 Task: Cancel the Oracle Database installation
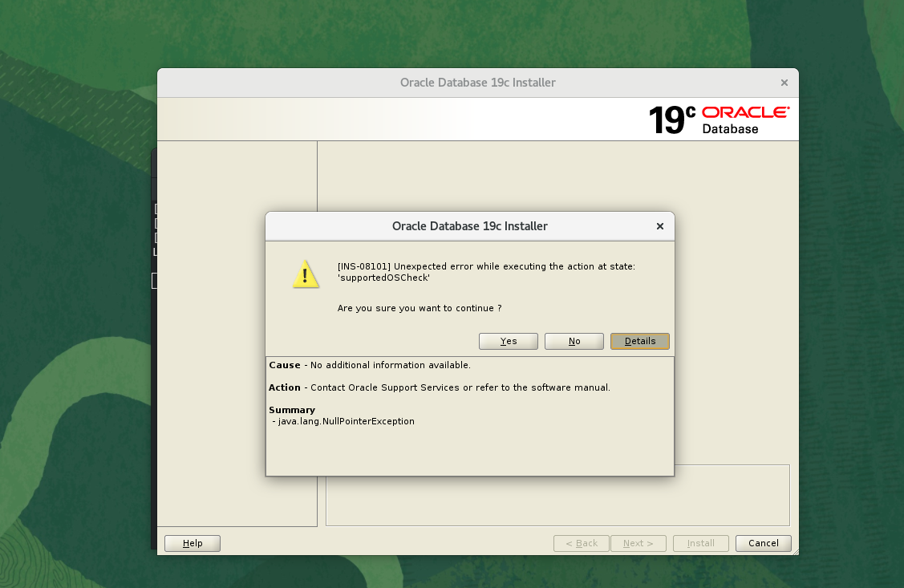[x=763, y=543]
